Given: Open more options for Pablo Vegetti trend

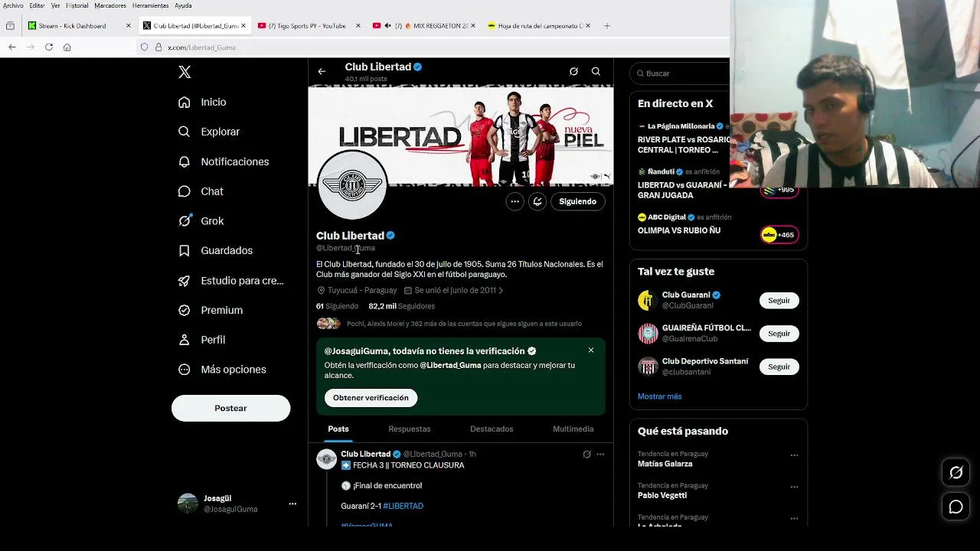Looking at the screenshot, I should 794,487.
